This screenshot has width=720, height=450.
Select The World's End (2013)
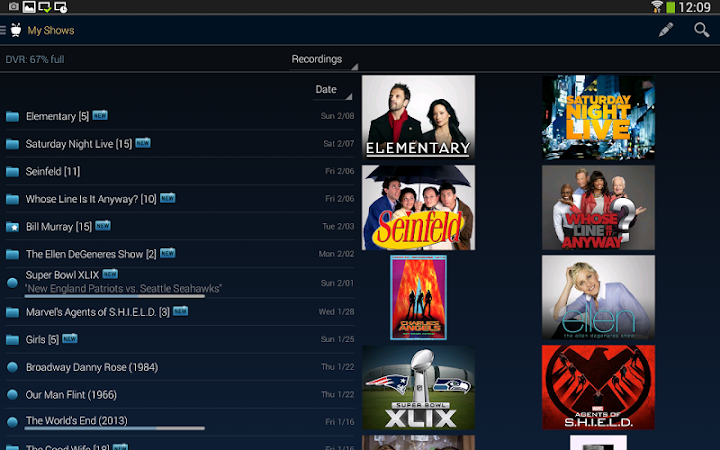77,421
